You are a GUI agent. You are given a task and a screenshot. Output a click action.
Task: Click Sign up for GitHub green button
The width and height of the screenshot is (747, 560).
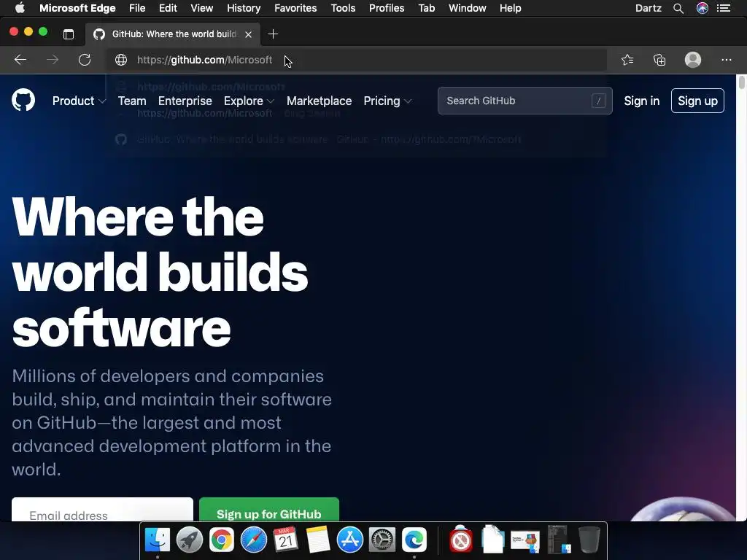(x=269, y=510)
